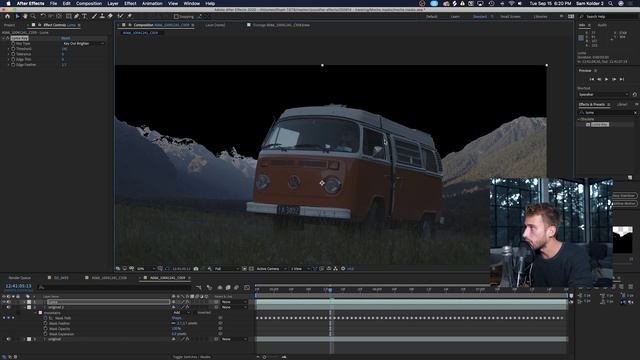Open the Key Type dropdown
This screenshot has width=640, height=360.
coord(83,43)
